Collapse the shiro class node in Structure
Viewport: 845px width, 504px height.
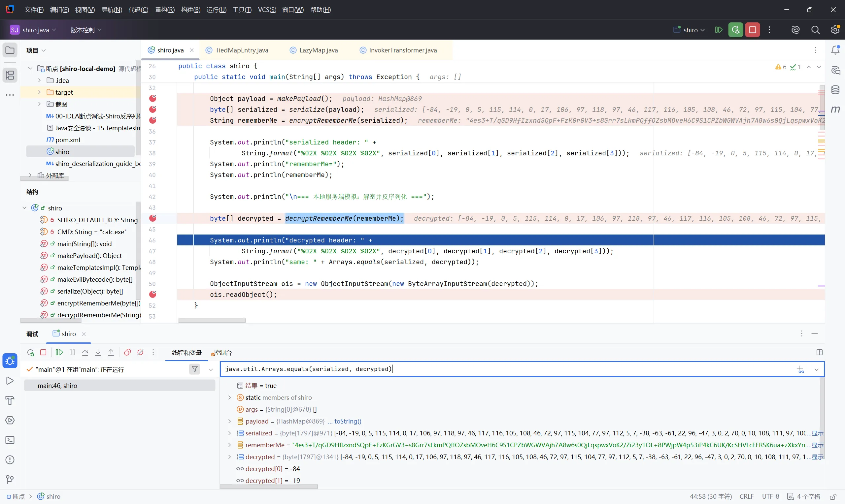24,208
